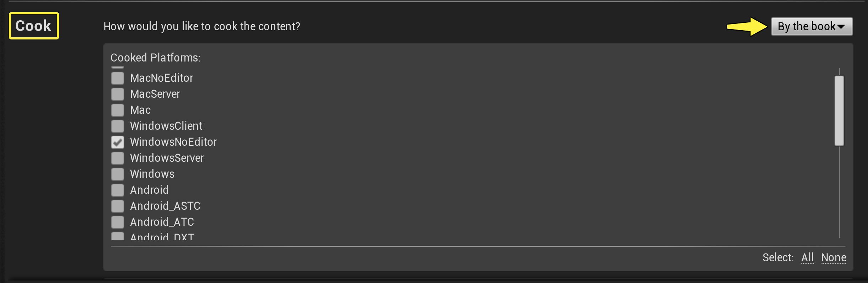
Task: Check the Windows platform checkbox
Action: (117, 174)
